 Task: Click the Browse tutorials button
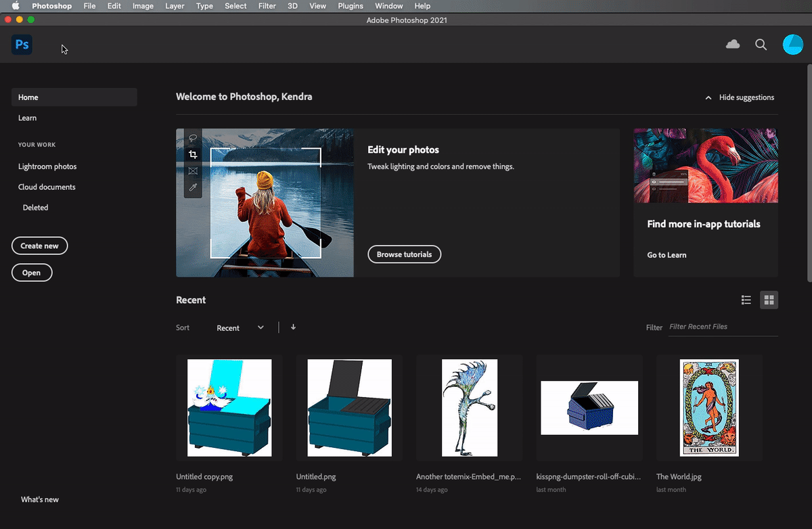[x=405, y=254]
